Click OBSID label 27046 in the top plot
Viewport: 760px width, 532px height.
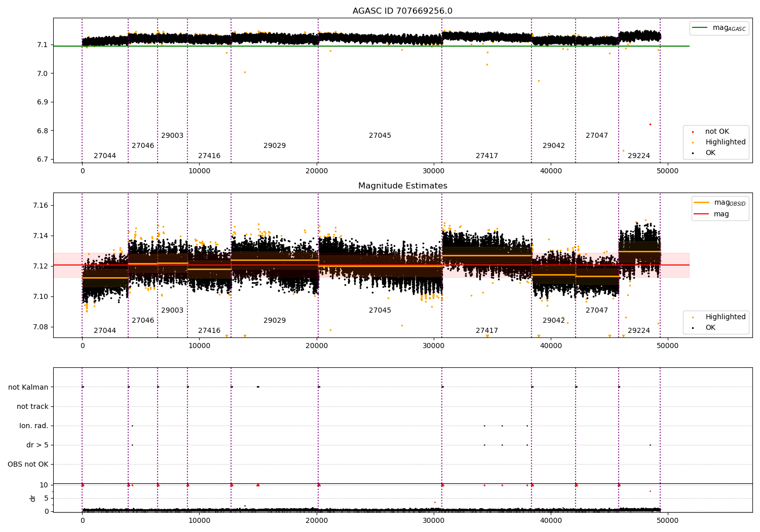pyautogui.click(x=143, y=146)
